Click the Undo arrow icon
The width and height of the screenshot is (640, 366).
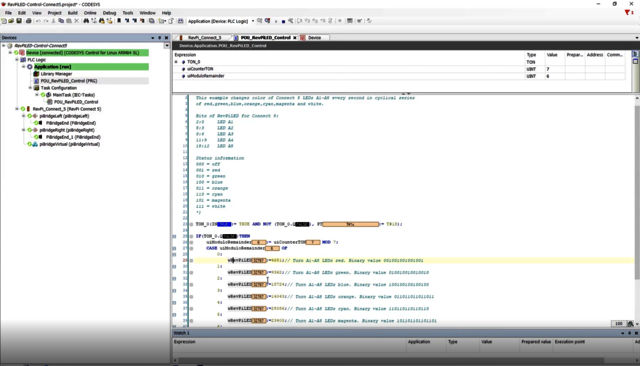(x=38, y=21)
